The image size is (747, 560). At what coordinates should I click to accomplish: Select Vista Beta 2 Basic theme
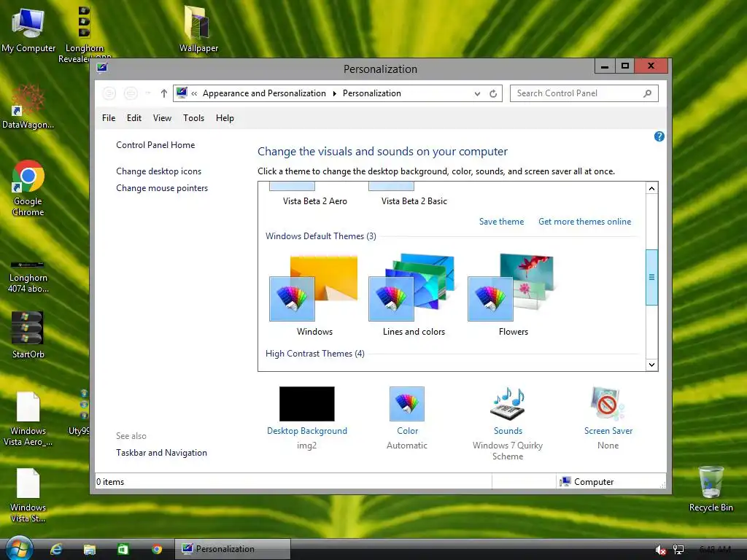[x=414, y=194]
